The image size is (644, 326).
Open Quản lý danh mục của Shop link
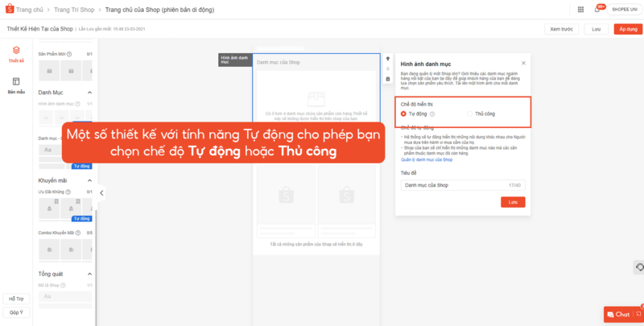click(x=427, y=160)
